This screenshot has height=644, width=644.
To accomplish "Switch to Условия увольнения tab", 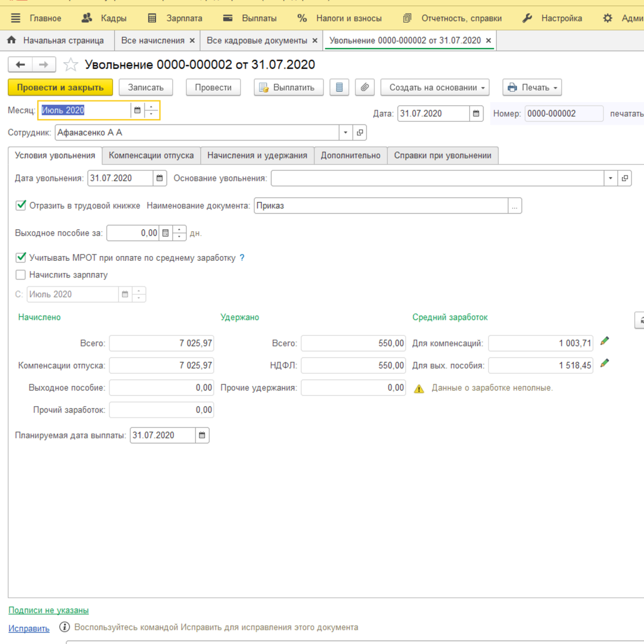I will tap(55, 156).
